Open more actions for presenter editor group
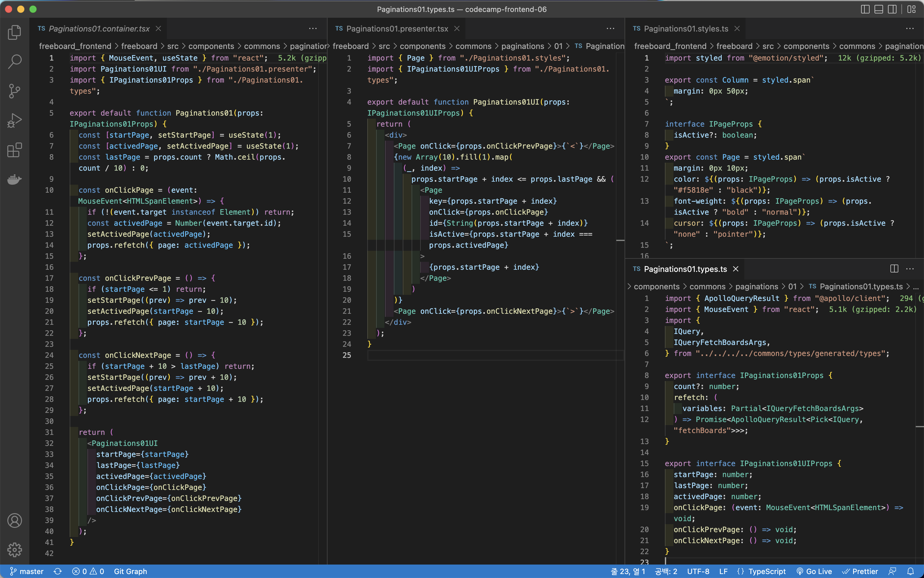924x578 pixels. click(x=610, y=29)
